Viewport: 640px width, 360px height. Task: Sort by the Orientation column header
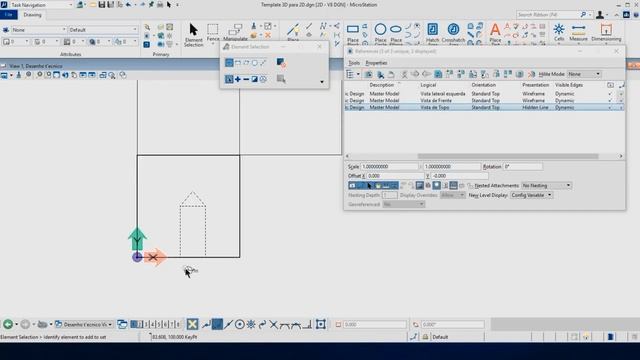coord(483,85)
